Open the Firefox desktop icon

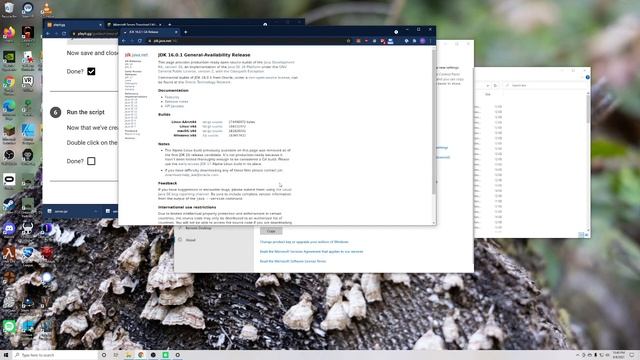9,33
